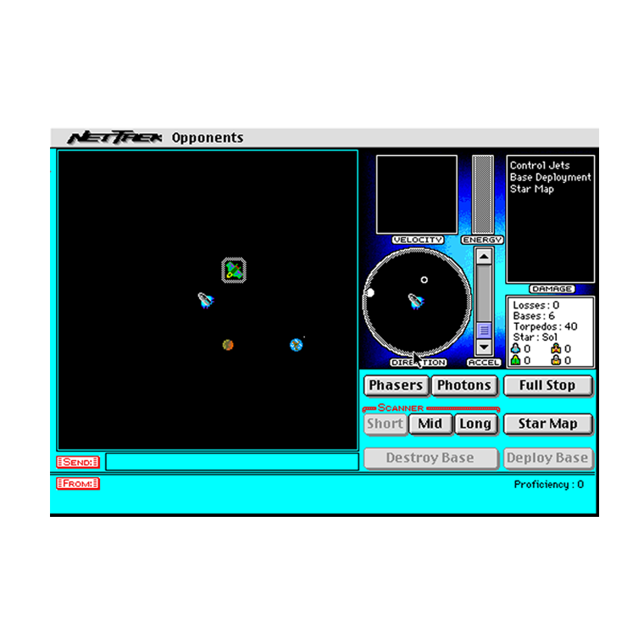Screen dimensions: 644x644
Task: Select Short scanner range
Action: pos(385,424)
